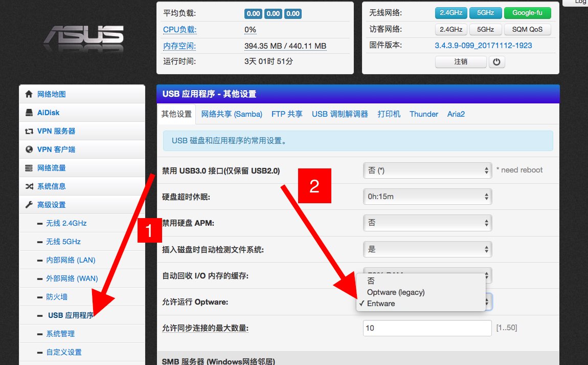Click the home icon beside 网络地图
This screenshot has width=588, height=365.
(29, 94)
